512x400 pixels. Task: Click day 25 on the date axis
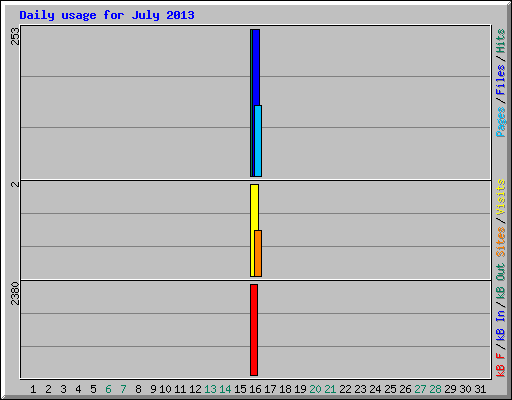[x=390, y=389]
